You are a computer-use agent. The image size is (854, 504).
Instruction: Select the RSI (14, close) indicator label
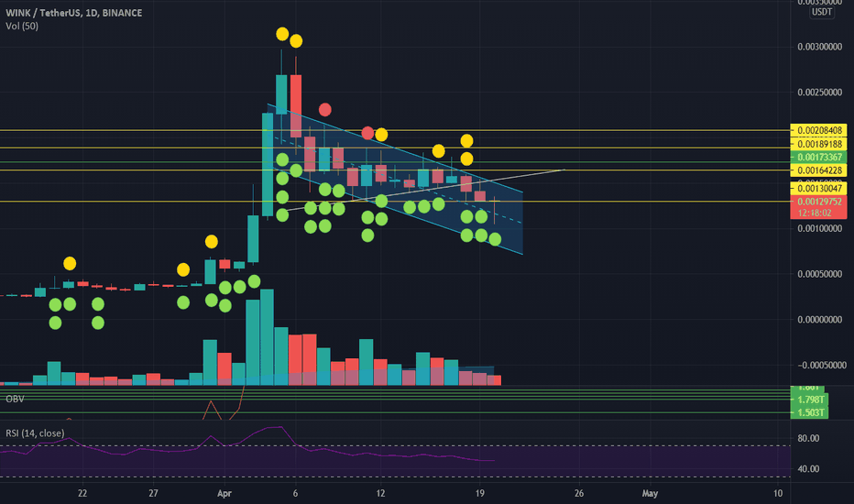35,433
